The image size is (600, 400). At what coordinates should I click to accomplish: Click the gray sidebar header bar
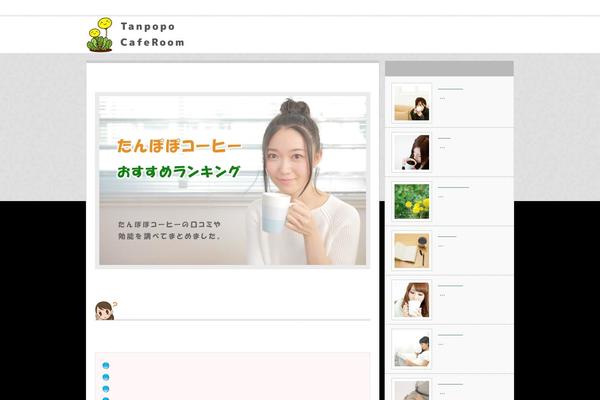pyautogui.click(x=449, y=69)
